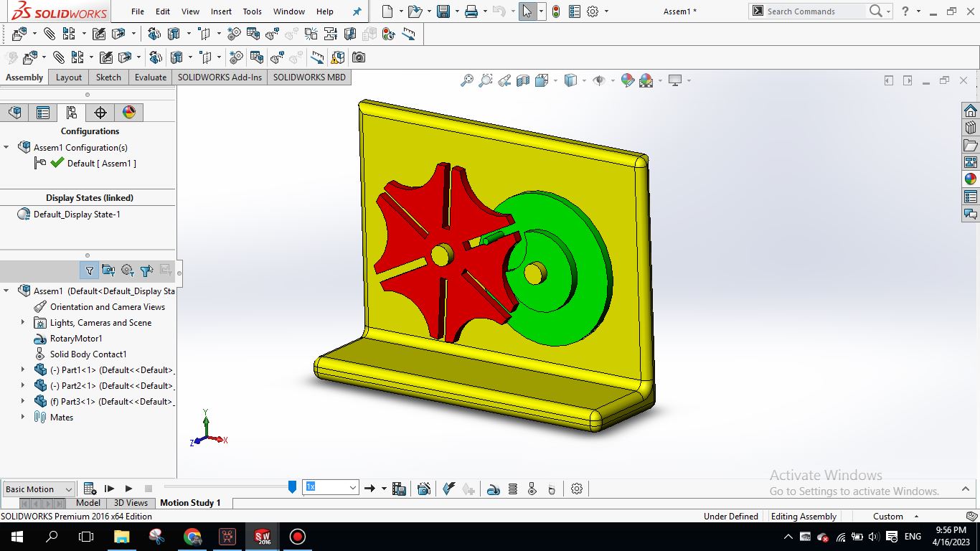
Task: Save the document with the floppy icon
Action: (443, 11)
